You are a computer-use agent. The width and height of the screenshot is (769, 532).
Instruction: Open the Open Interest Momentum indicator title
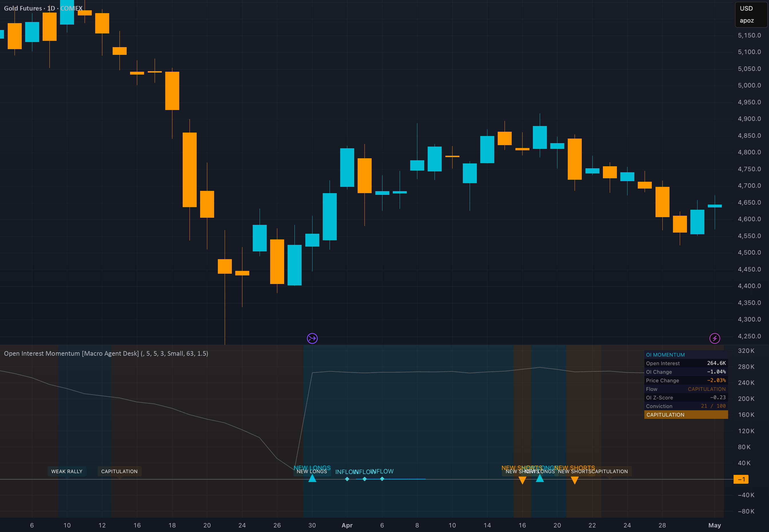[106, 353]
